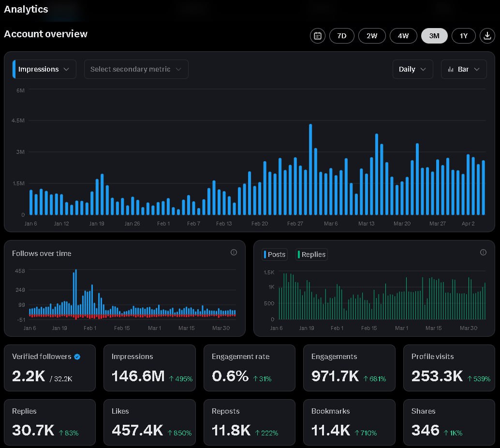The height and width of the screenshot is (448, 500).
Task: Click the Apr 2 x-axis label
Action: tap(468, 224)
